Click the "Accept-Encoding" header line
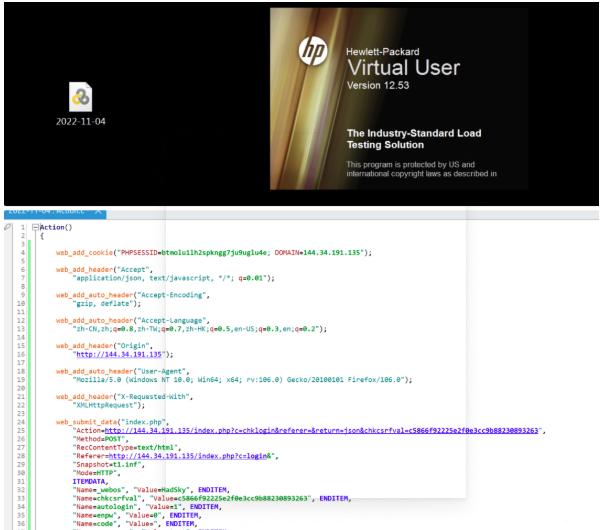 point(132,295)
